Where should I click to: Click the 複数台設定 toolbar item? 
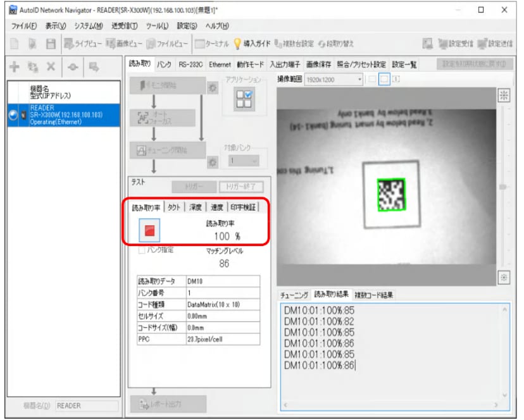(294, 44)
